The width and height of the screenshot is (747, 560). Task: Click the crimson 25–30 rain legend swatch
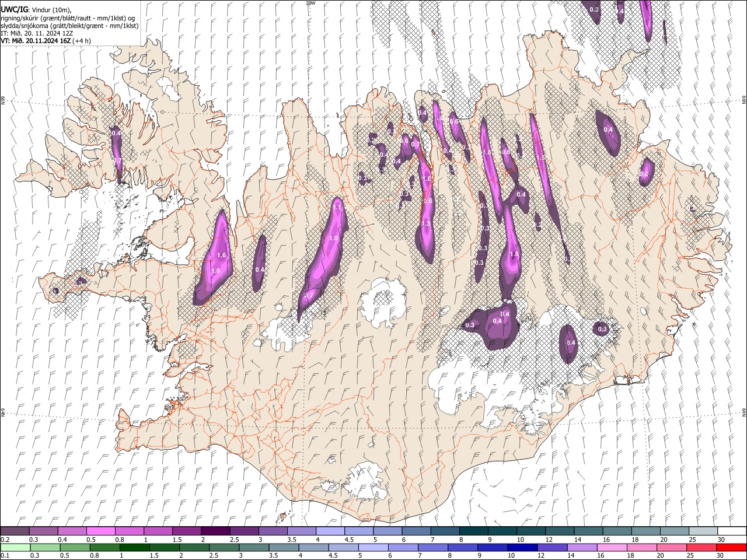coord(701,547)
